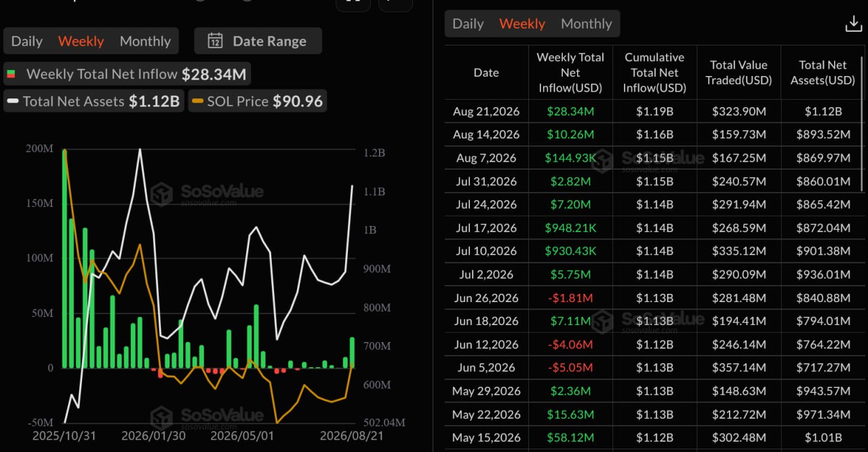Click the Date column header
The height and width of the screenshot is (452, 868).
(x=486, y=73)
